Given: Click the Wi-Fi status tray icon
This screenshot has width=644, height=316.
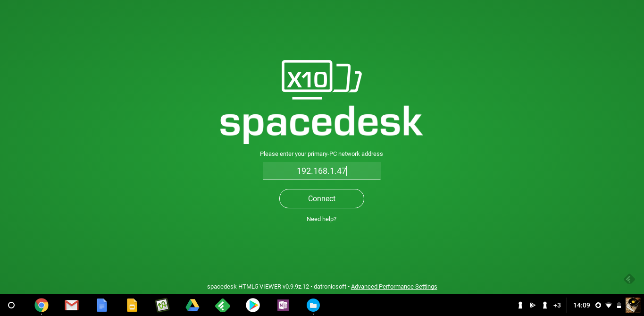Looking at the screenshot, I should tap(609, 305).
